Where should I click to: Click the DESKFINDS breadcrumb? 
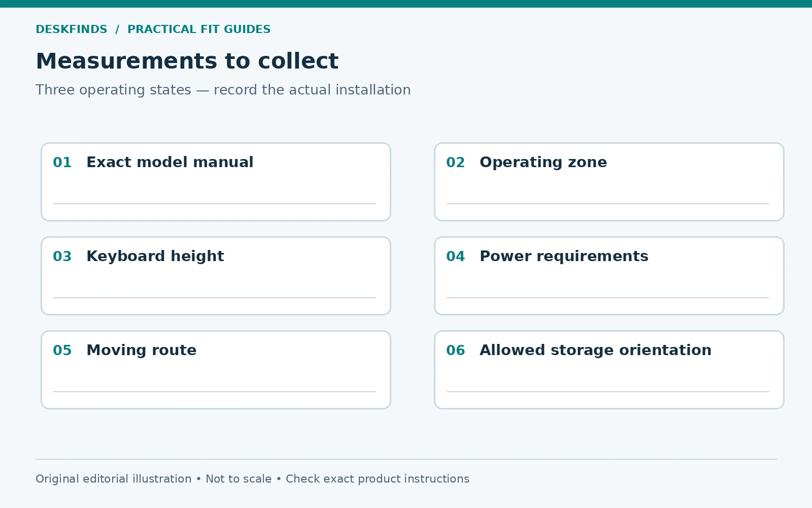(x=72, y=29)
